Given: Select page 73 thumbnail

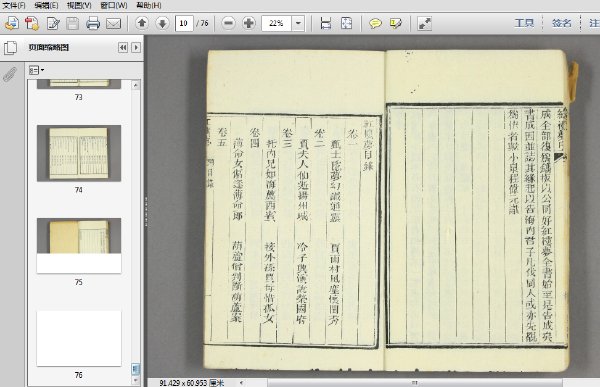Looking at the screenshot, I should (79, 84).
